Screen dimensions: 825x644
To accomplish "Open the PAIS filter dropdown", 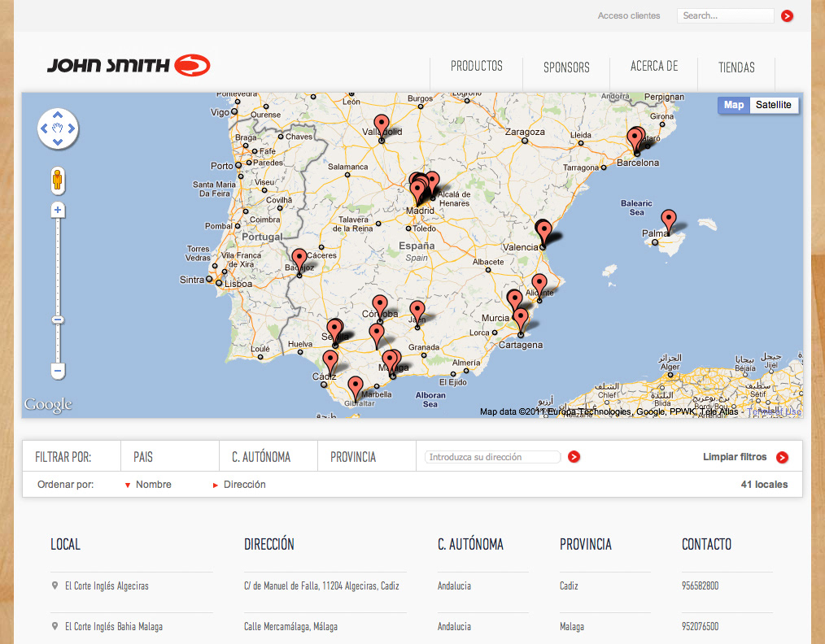I will (x=170, y=456).
